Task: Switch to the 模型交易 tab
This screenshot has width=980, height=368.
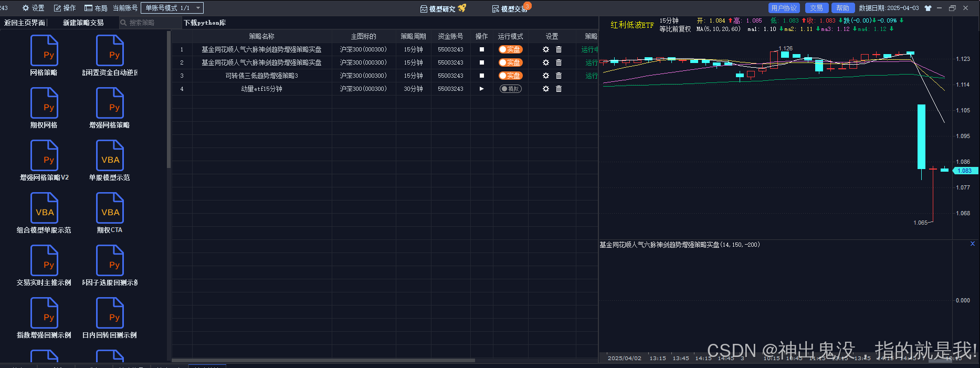Action: coord(510,8)
